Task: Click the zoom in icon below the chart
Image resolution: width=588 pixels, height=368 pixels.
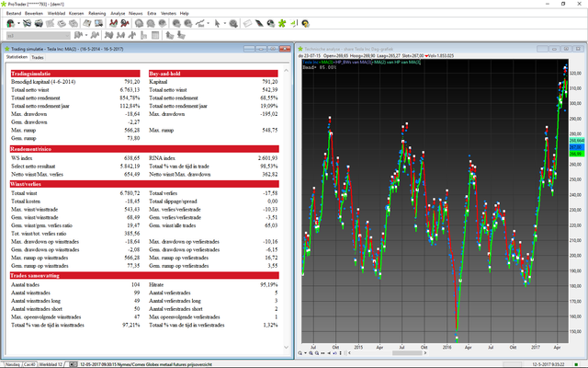Action: point(311,353)
